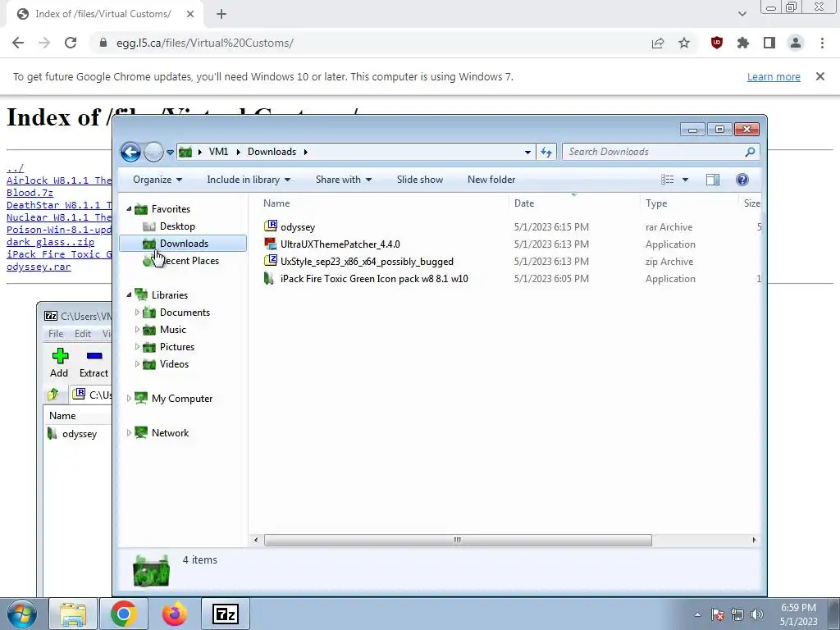The image size is (840, 630).
Task: Select odyssey entry in 7-Zip list
Action: click(x=80, y=433)
